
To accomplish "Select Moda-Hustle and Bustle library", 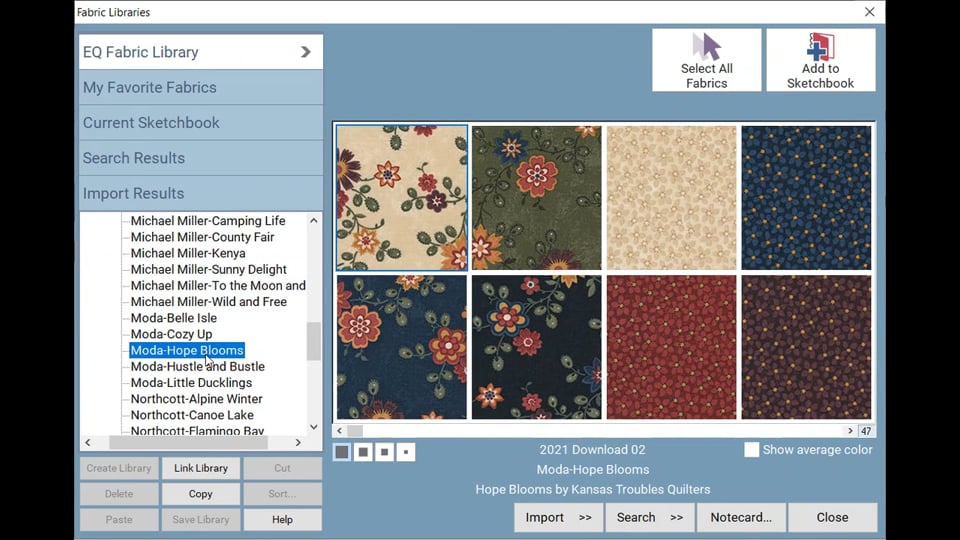I will point(197,366).
